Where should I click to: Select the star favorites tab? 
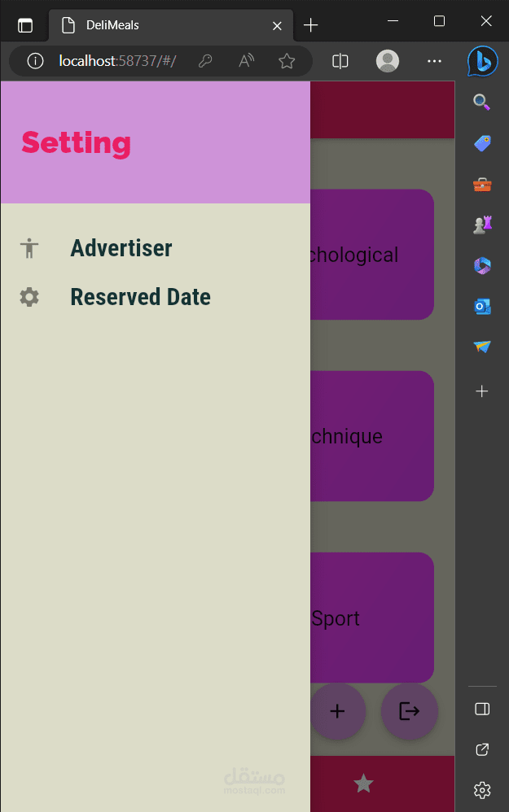pos(363,784)
